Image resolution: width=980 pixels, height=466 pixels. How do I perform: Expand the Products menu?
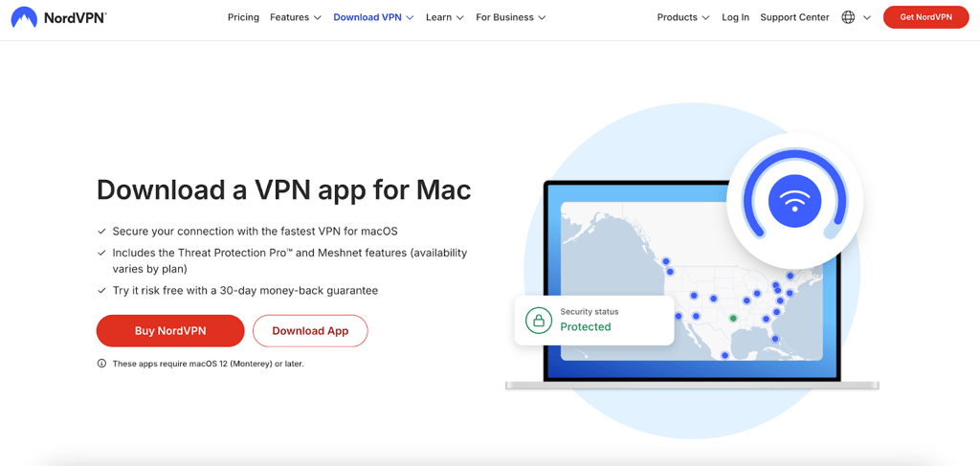tap(683, 17)
